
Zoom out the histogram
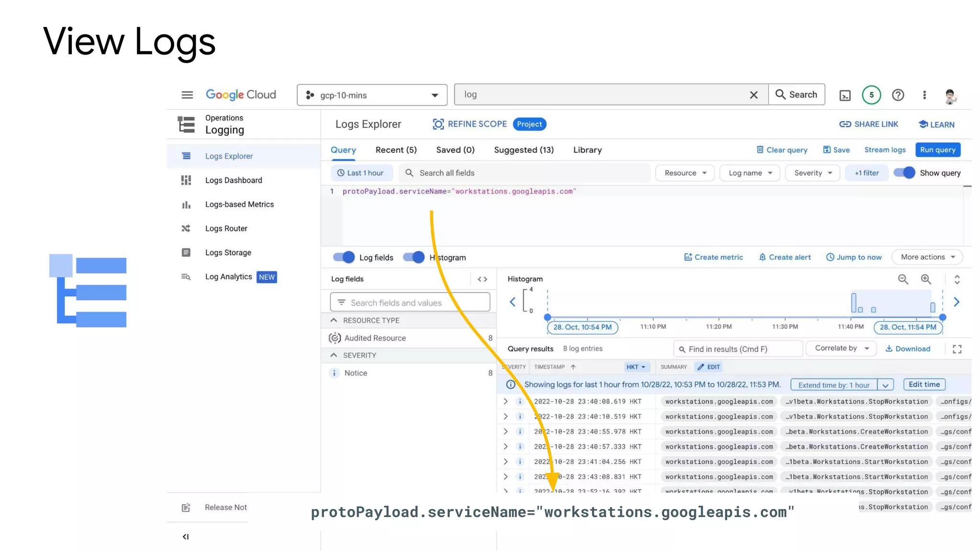(903, 279)
